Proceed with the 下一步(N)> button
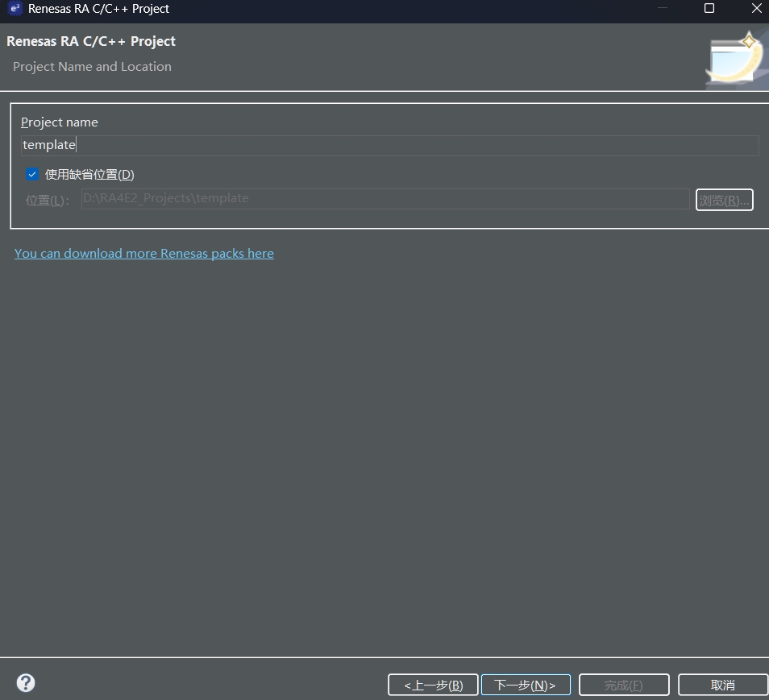 [x=526, y=685]
